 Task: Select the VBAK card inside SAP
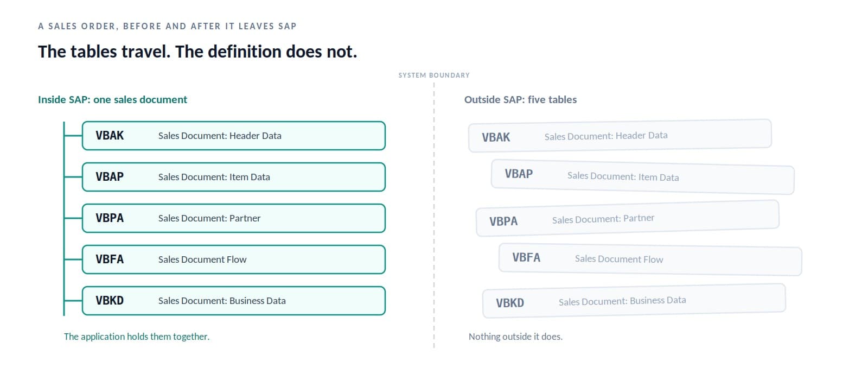coord(234,136)
